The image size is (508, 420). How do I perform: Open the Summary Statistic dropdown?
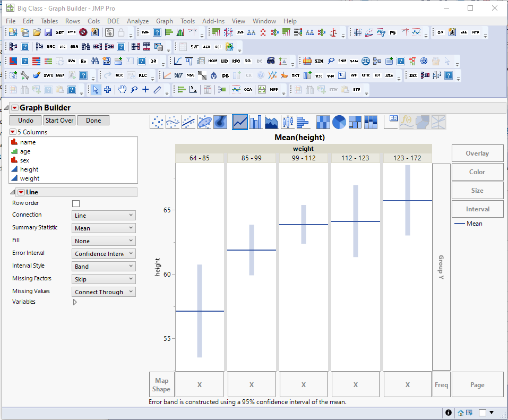click(103, 227)
